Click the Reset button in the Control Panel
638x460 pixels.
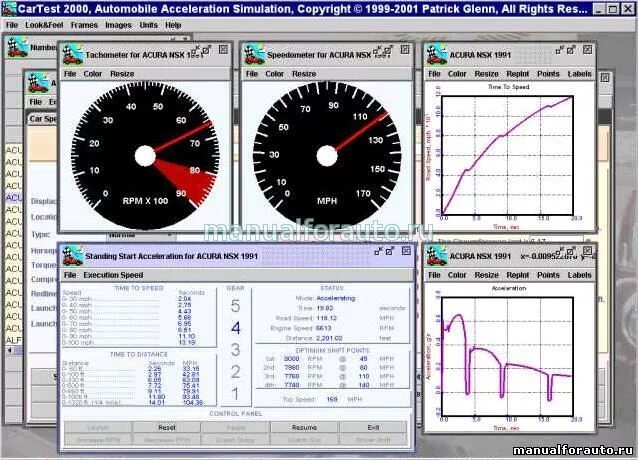(x=167, y=427)
